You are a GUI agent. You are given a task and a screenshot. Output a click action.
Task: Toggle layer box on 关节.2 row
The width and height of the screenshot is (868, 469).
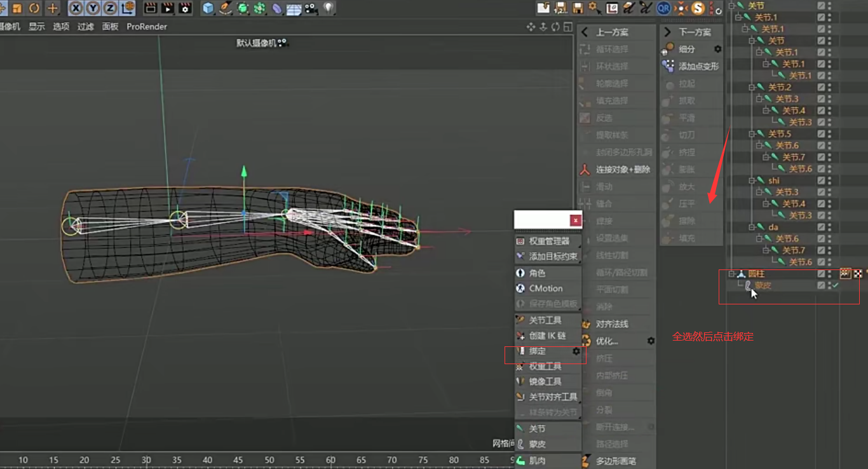pos(821,87)
